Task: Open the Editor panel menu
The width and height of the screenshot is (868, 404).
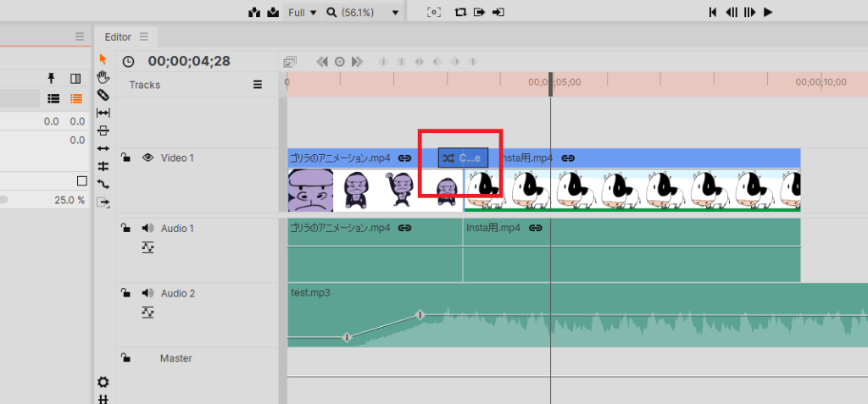Action: pos(144,37)
